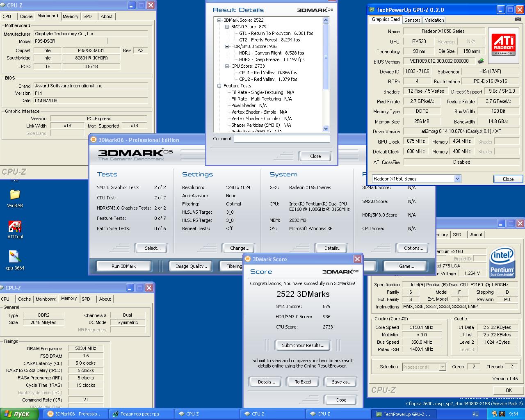Click To Excel button
This screenshot has width=525, height=420.
(x=303, y=382)
